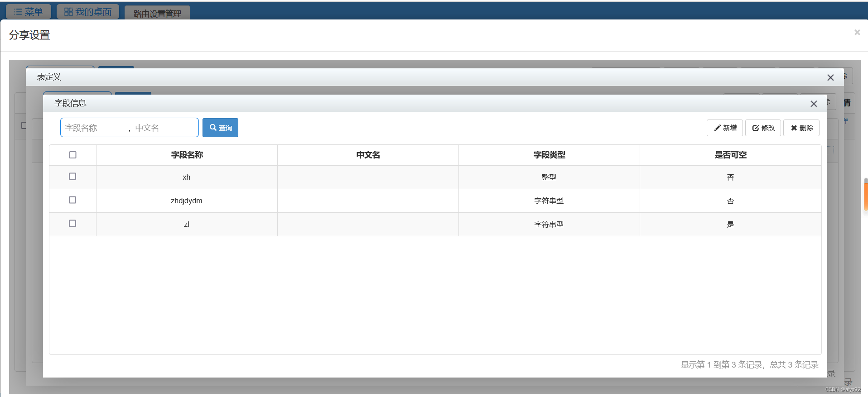This screenshot has width=868, height=397.
Task: Click 否 nullable cell in xh row
Action: click(x=730, y=177)
